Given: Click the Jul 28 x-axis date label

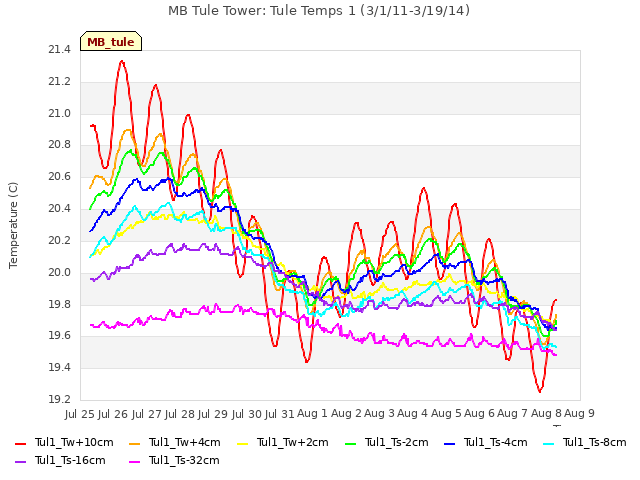Looking at the screenshot, I should 180,414.
